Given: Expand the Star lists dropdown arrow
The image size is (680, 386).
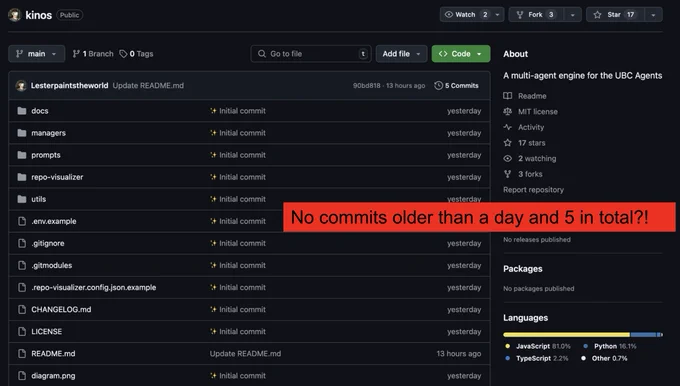Looking at the screenshot, I should (x=653, y=15).
